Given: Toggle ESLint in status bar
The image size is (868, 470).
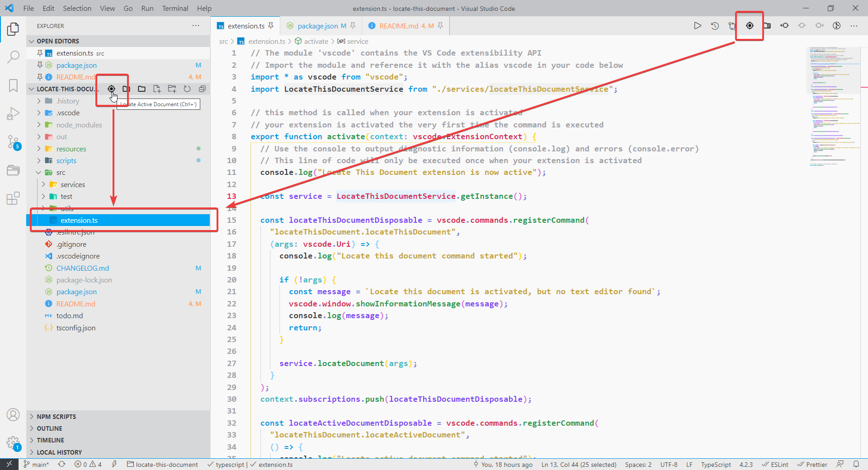Looking at the screenshot, I should tap(775, 464).
